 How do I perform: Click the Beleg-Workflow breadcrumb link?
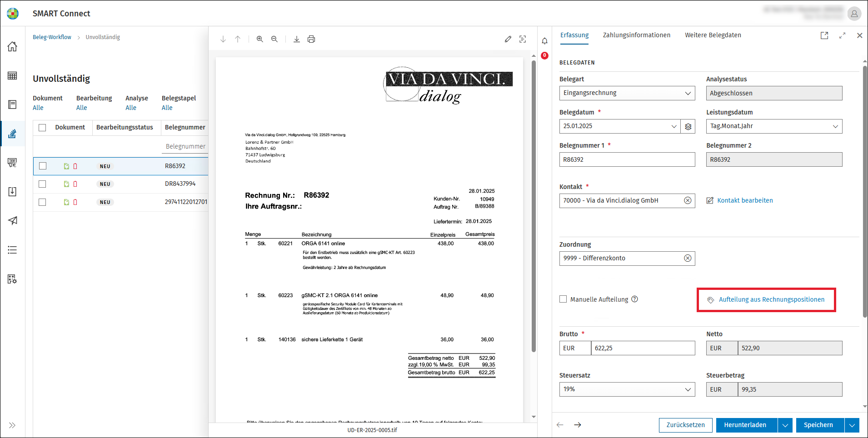tap(52, 37)
